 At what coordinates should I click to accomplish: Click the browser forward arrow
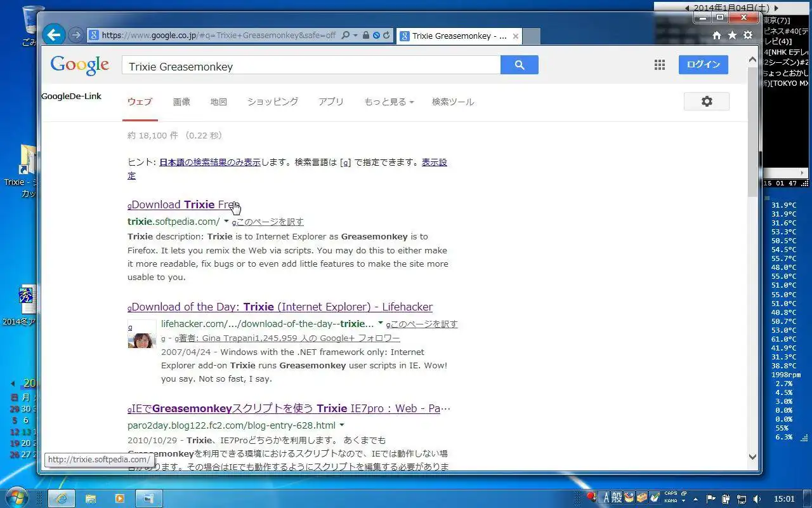point(75,35)
